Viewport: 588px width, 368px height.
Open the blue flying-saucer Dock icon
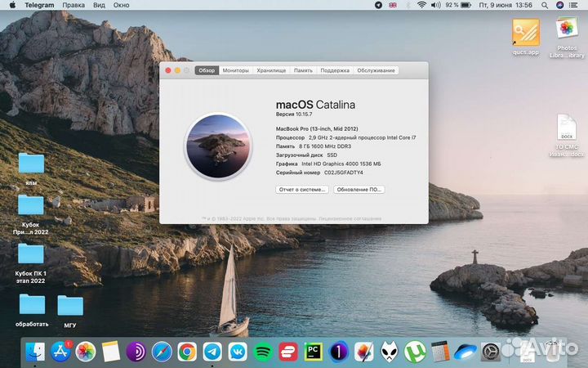point(465,352)
